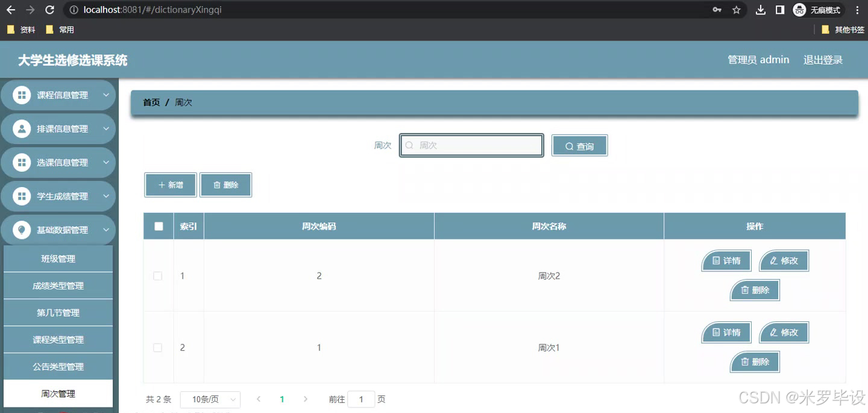Click the 索引 column header

coord(189,226)
